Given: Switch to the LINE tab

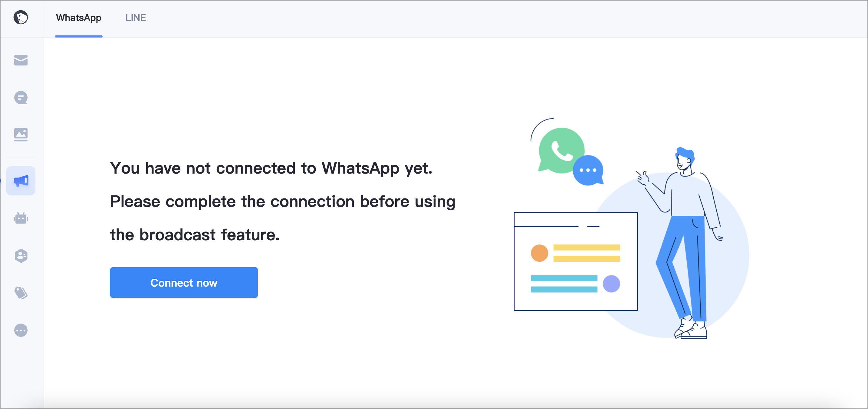Looking at the screenshot, I should click(x=136, y=18).
